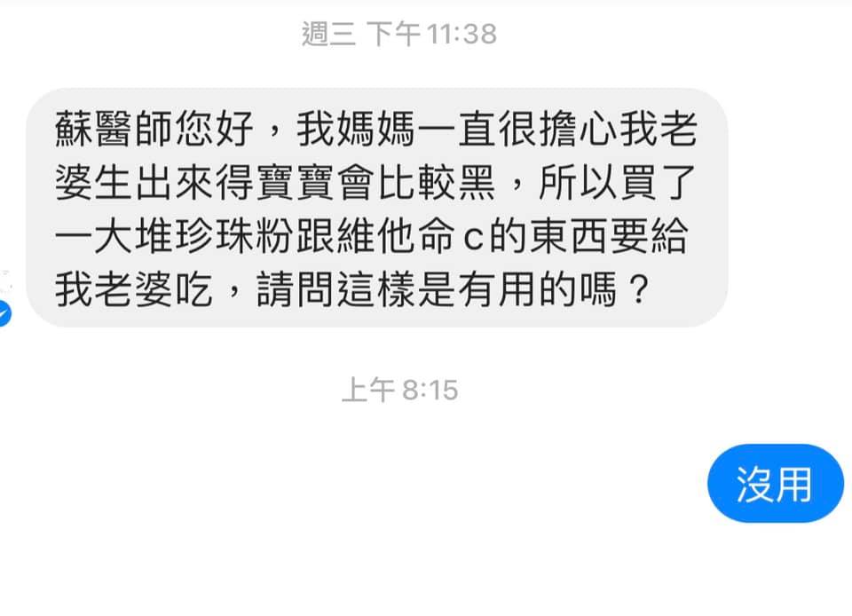Viewport: 852px width, 616px height.
Task: Click the words 所以買了 in the second line
Action: (618, 183)
